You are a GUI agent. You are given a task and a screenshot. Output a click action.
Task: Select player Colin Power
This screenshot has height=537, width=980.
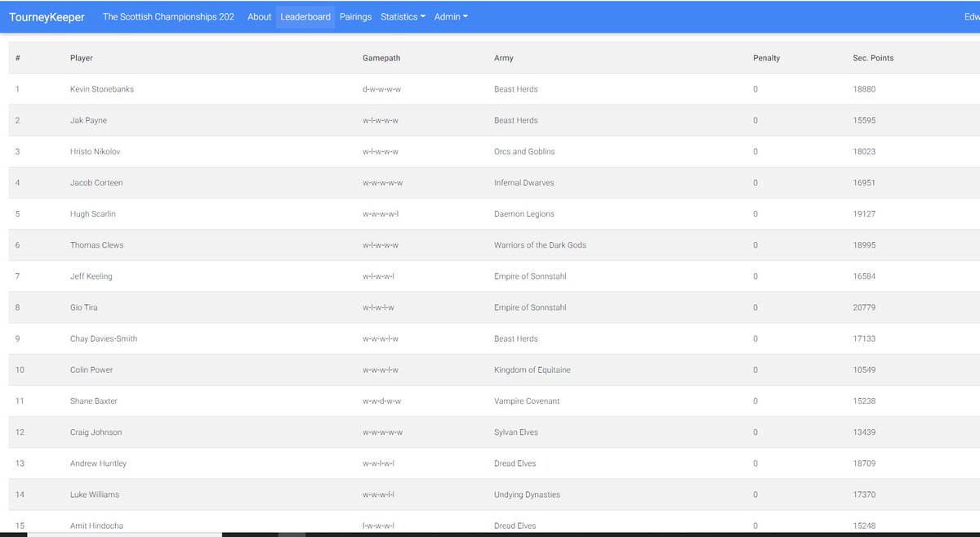(x=91, y=369)
